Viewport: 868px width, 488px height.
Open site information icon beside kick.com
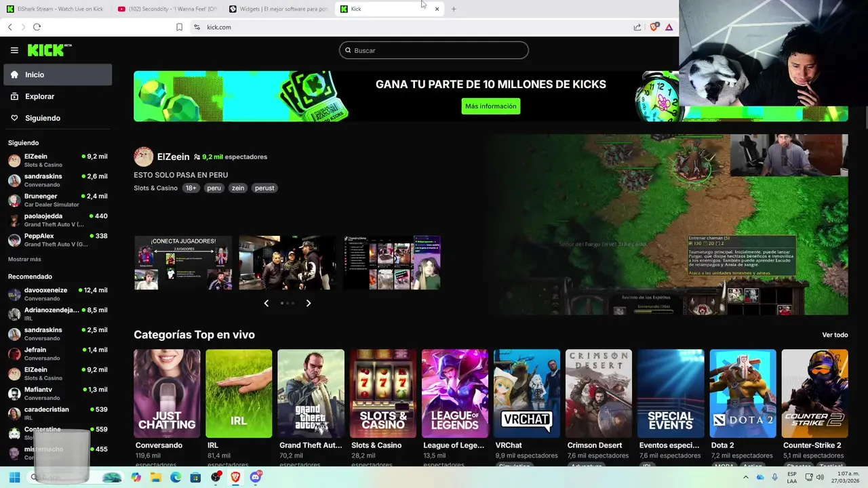tap(197, 27)
